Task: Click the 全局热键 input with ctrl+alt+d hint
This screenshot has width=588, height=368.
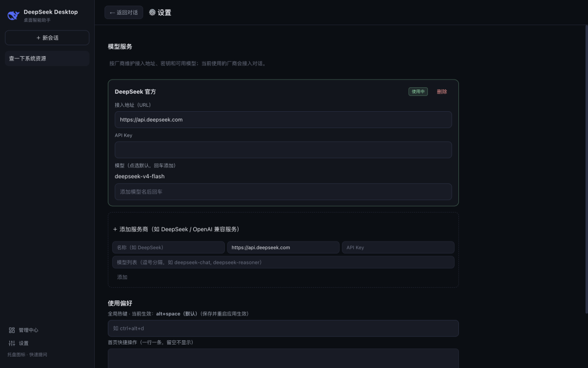Action: [x=283, y=329]
